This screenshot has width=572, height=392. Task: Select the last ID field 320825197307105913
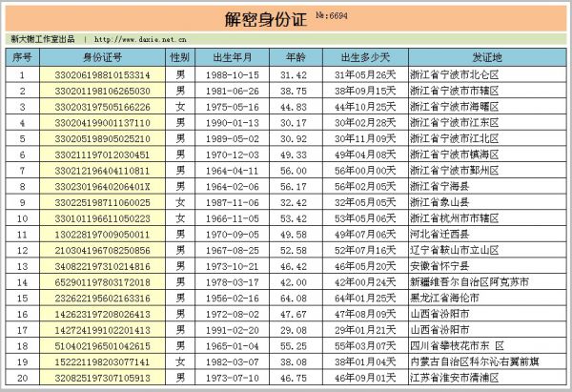(x=103, y=379)
